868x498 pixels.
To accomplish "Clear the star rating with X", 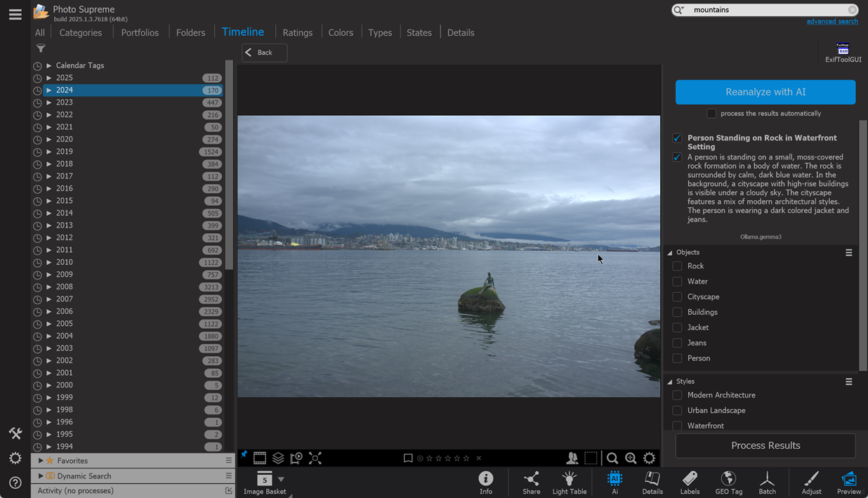I will click(x=479, y=459).
